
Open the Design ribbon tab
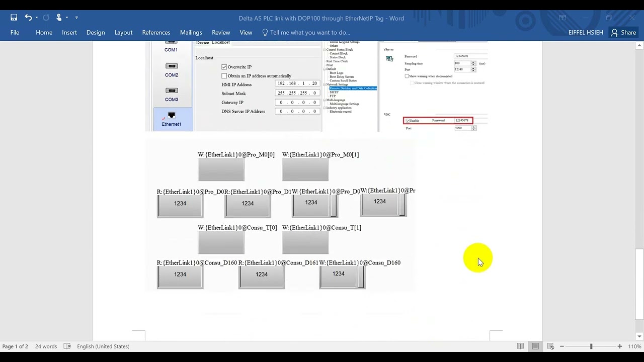(x=96, y=32)
